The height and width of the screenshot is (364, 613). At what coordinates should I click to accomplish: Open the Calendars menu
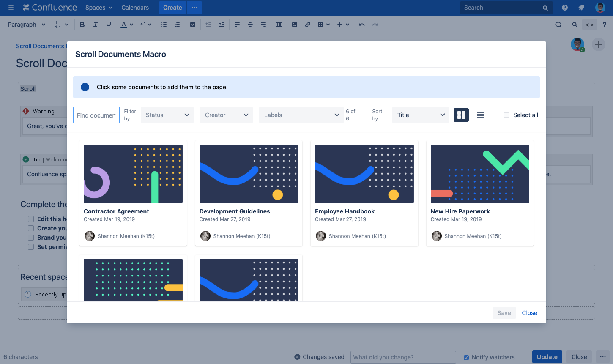pos(135,7)
